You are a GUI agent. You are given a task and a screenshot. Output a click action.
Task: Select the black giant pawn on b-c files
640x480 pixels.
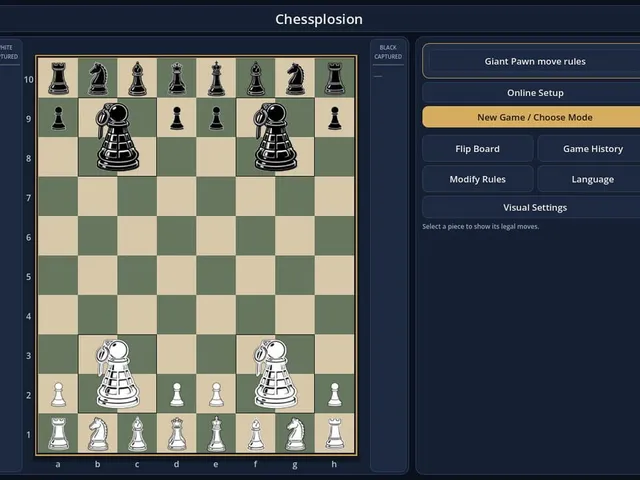tap(118, 137)
